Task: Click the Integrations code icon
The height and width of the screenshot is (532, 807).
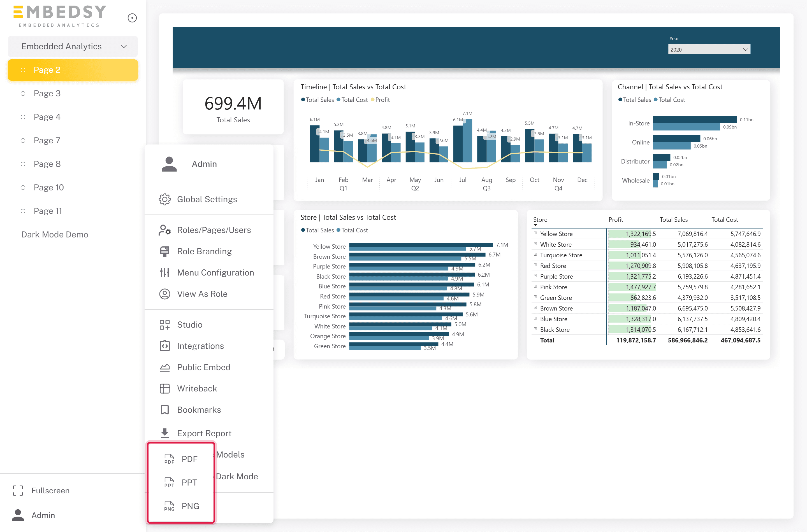Action: click(165, 346)
